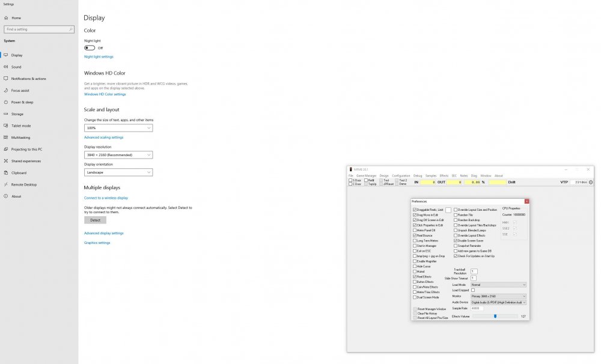Open Clipboard settings in sidebar
Image resolution: width=601 pixels, height=364 pixels.
point(18,172)
